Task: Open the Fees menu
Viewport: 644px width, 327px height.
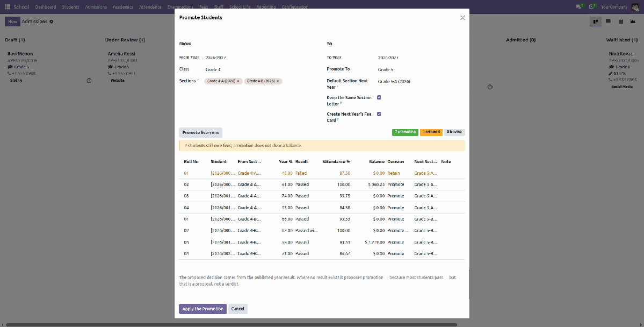Action: point(204,7)
